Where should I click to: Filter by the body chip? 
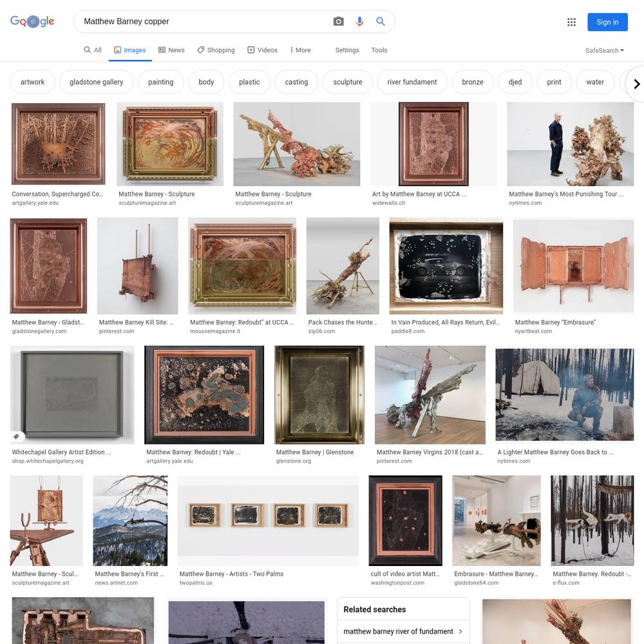206,82
